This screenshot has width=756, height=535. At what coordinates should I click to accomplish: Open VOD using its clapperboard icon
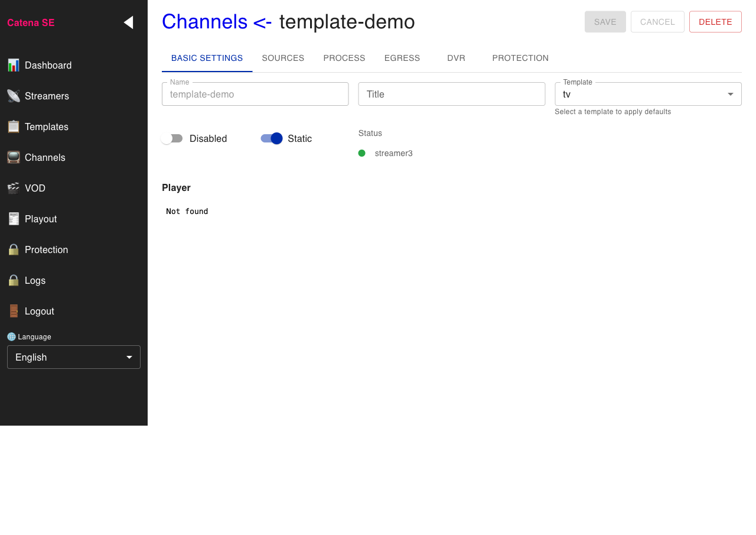pyautogui.click(x=13, y=188)
